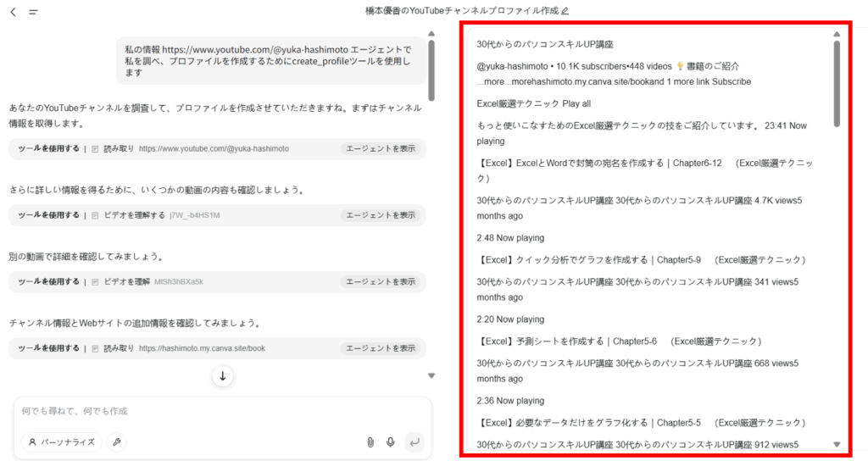Click the back arrow in the header
This screenshot has height=461, width=868.
14,12
